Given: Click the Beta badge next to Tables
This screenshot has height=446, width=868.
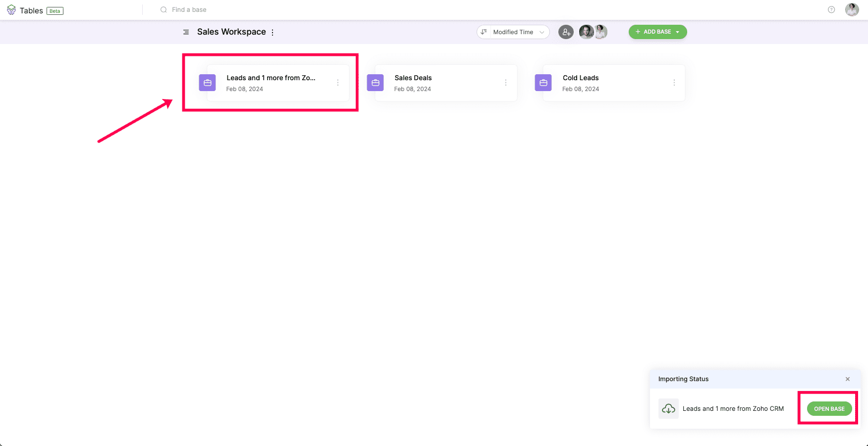Looking at the screenshot, I should 55,11.
